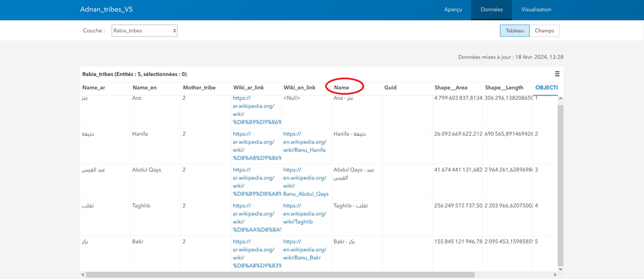
Task: Select the Abdul Qays Name_en cell
Action: (x=146, y=170)
